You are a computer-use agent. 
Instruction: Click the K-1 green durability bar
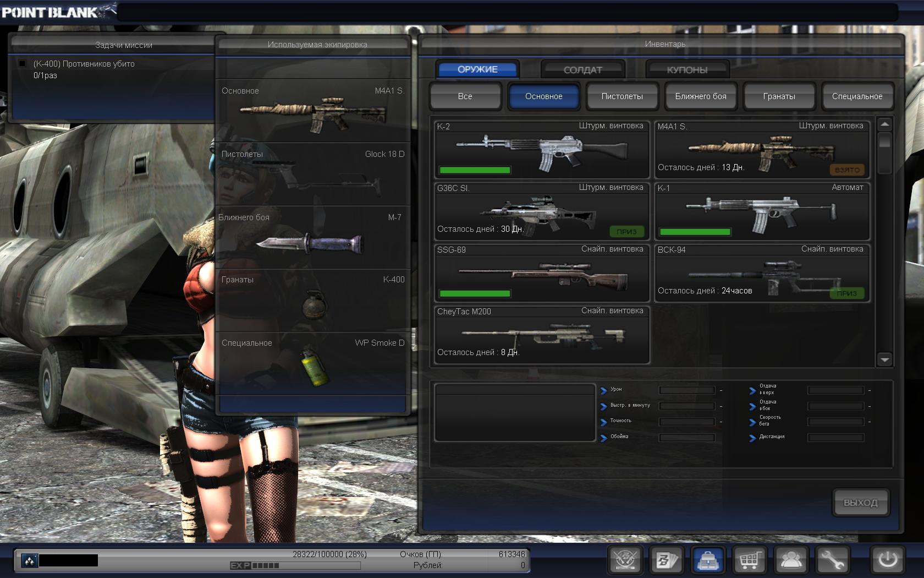[x=695, y=232]
